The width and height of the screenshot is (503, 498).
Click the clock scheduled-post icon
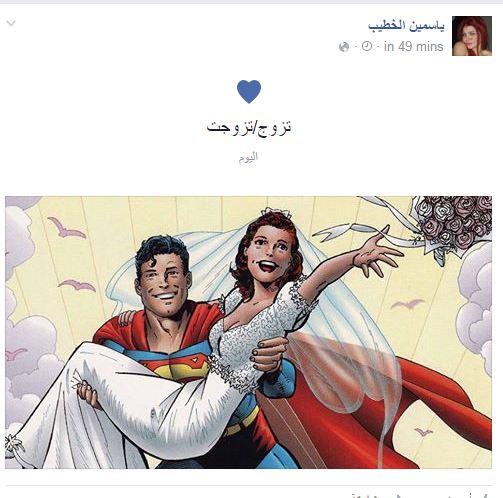point(367,46)
